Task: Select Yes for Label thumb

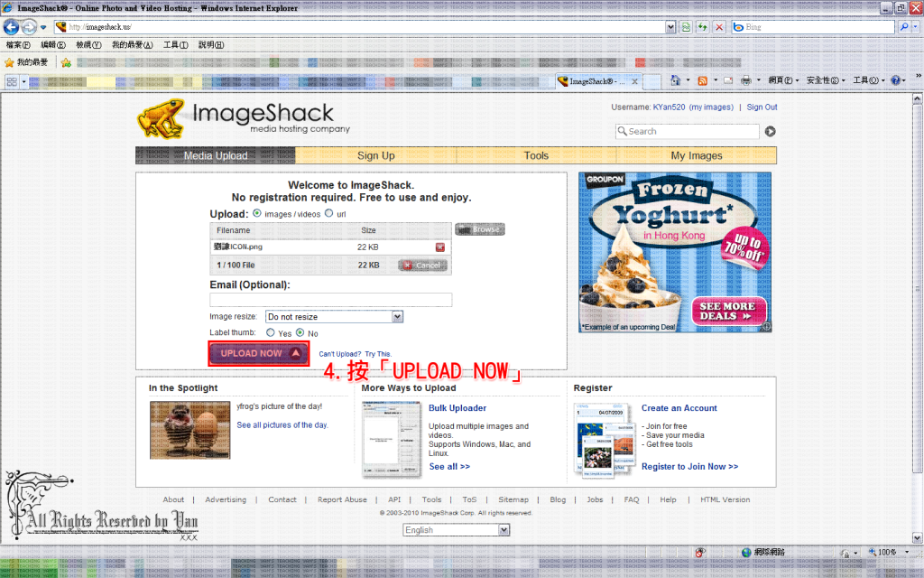Action: tap(271, 332)
